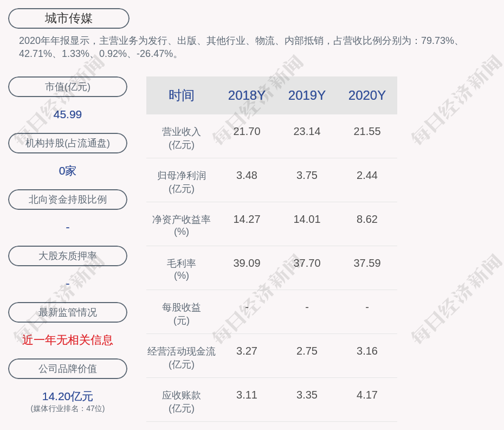Select 2018Y ROE value 14.27
The image size is (504, 430).
tap(247, 220)
